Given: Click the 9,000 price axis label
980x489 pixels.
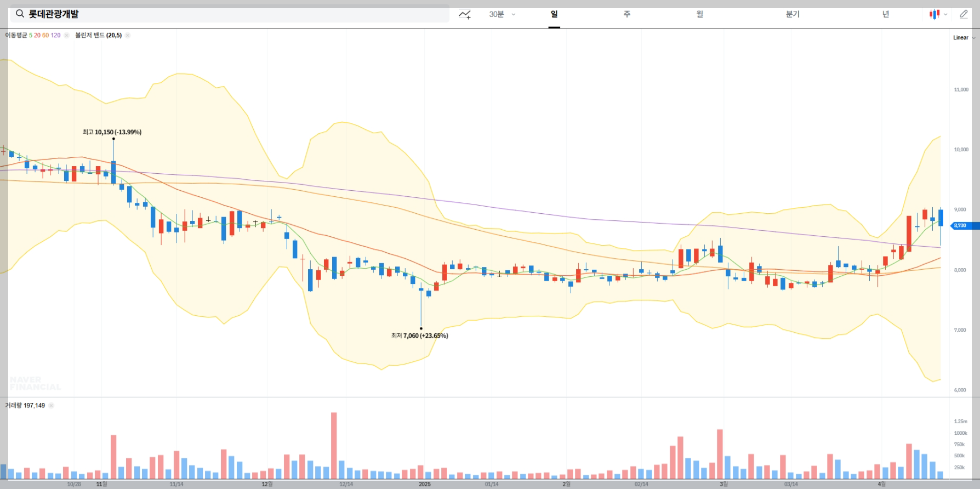Looking at the screenshot, I should 960,209.
